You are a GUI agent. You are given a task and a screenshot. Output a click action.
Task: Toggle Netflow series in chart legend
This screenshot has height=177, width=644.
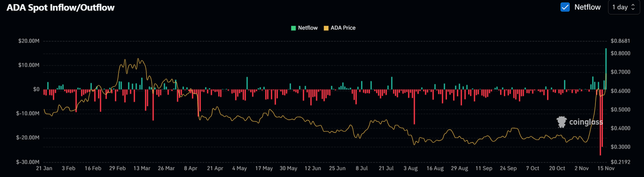pos(304,28)
